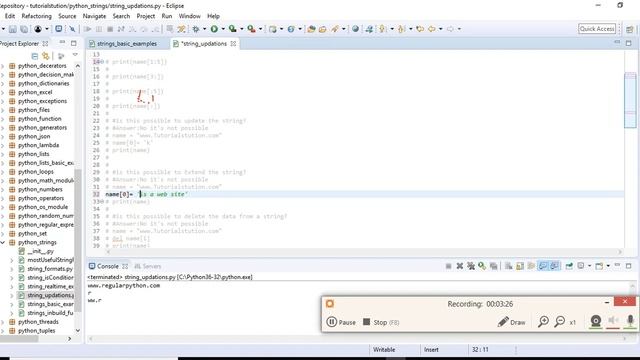Image resolution: width=640 pixels, height=360 pixels.
Task: Click Writable in the status bar
Action: pos(384,350)
